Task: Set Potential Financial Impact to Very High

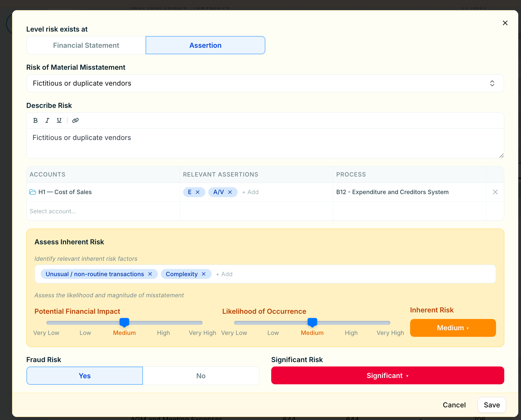Action: pyautogui.click(x=203, y=333)
